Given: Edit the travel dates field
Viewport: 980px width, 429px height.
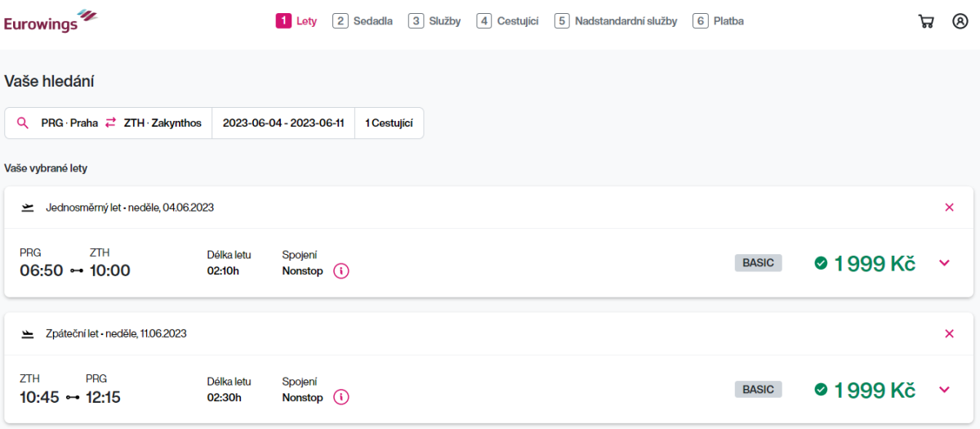Looking at the screenshot, I should tap(283, 123).
